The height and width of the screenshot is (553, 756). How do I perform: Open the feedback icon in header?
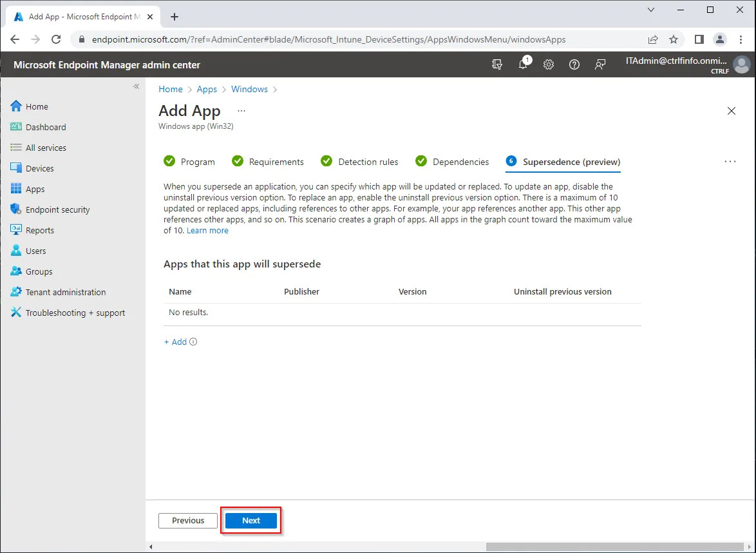pos(600,64)
